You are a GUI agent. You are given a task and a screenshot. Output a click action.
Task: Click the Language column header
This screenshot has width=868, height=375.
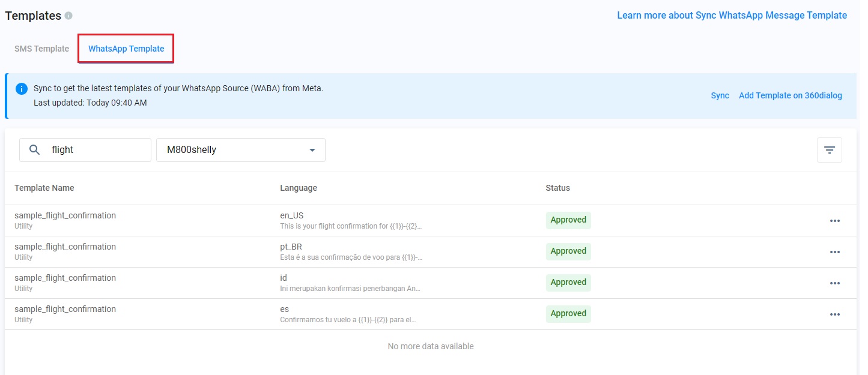point(299,188)
